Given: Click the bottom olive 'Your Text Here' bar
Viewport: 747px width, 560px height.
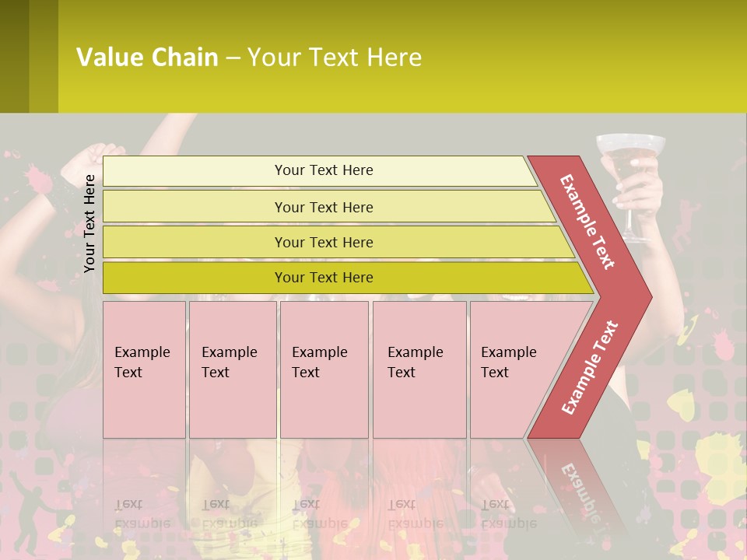Looking at the screenshot, I should click(349, 278).
